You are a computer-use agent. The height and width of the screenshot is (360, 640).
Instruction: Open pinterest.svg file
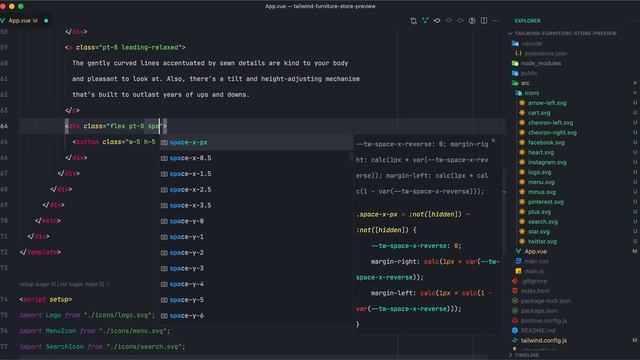pos(546,202)
